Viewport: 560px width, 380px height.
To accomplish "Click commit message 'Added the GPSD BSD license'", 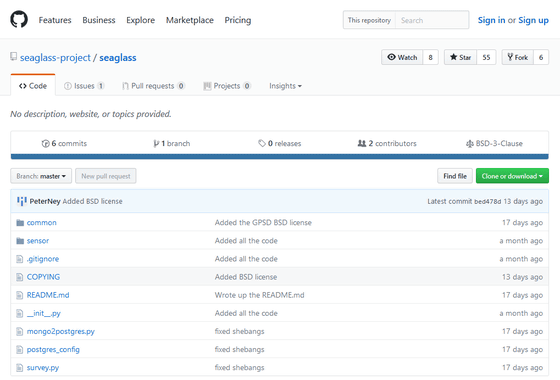I will coord(263,223).
